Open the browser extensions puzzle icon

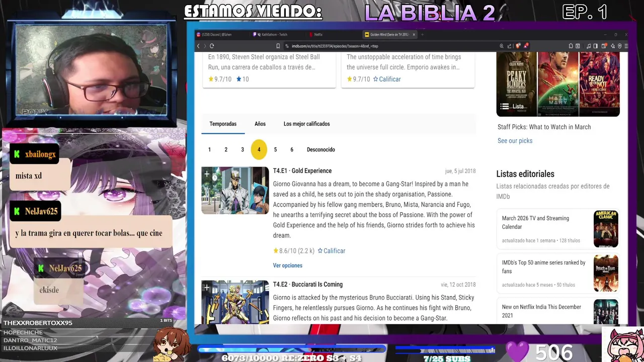tap(571, 46)
